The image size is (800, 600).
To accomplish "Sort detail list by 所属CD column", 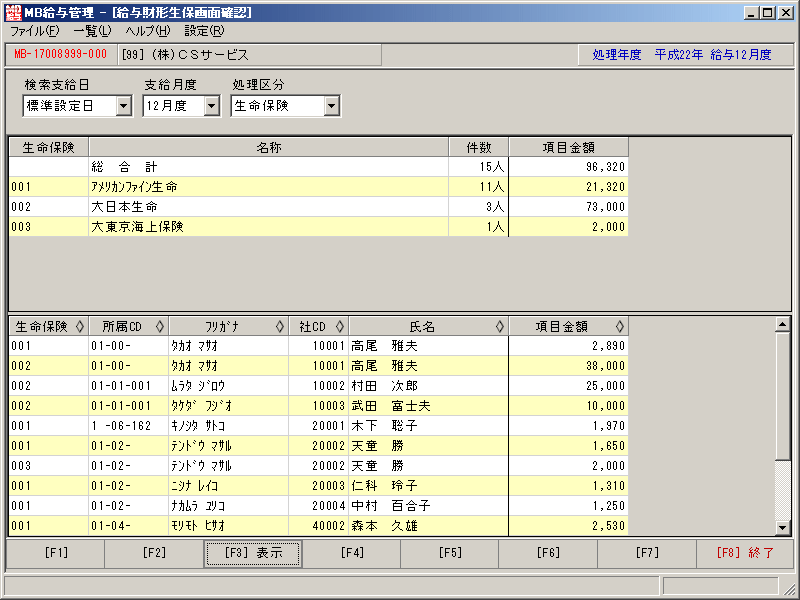I will (x=129, y=327).
